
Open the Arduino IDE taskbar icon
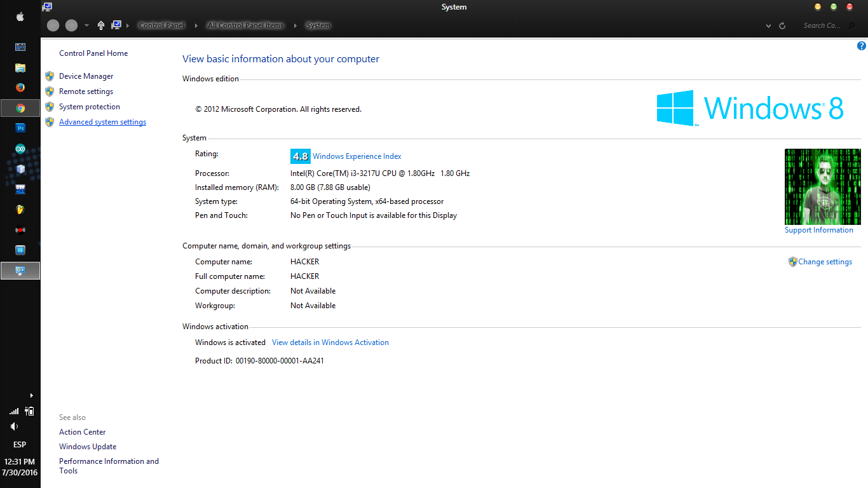click(x=20, y=149)
